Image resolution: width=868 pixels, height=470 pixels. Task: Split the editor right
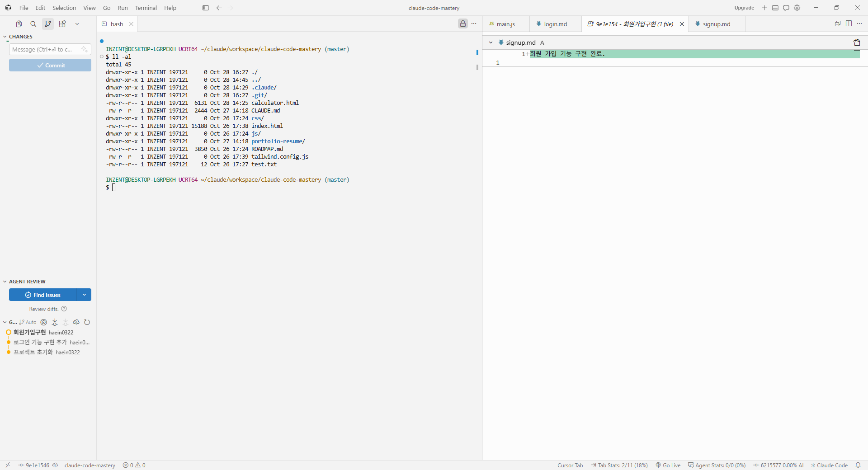(x=849, y=23)
